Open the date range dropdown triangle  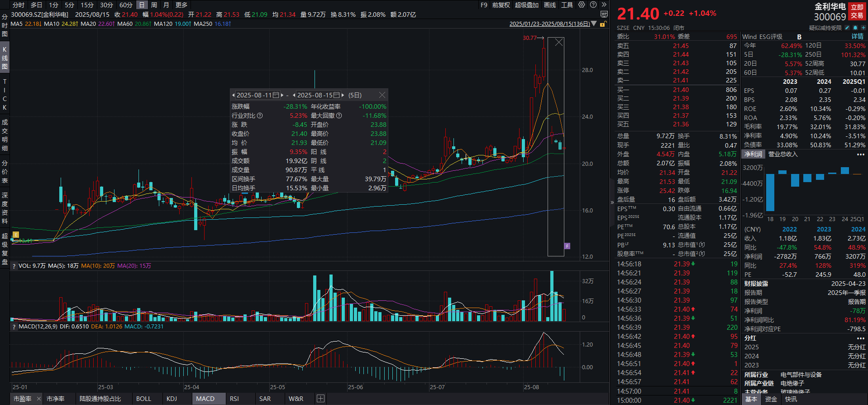[x=594, y=24]
